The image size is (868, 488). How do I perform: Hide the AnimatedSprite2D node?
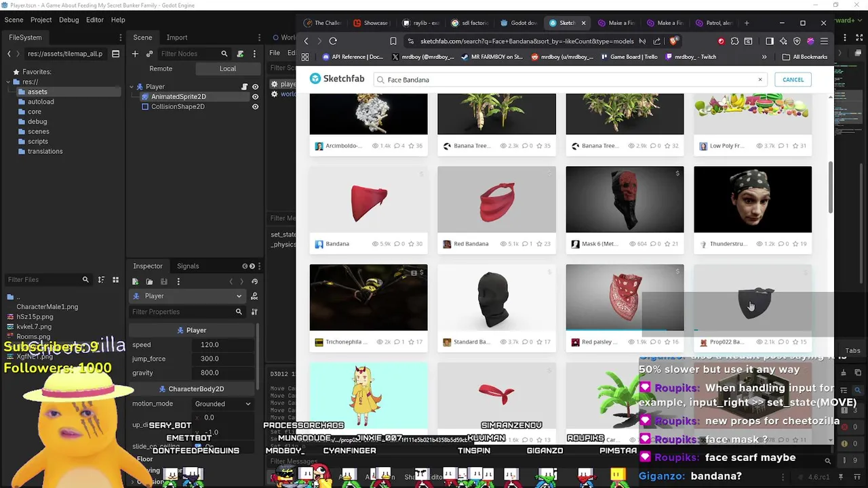point(255,96)
